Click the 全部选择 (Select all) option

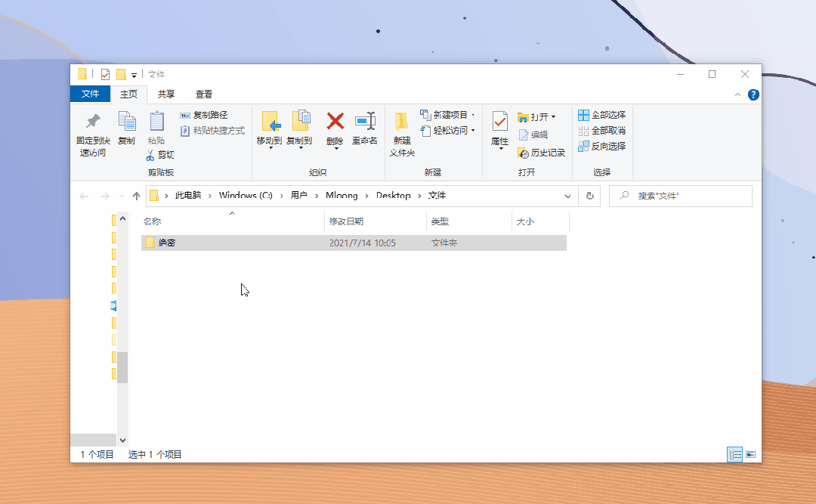point(601,114)
